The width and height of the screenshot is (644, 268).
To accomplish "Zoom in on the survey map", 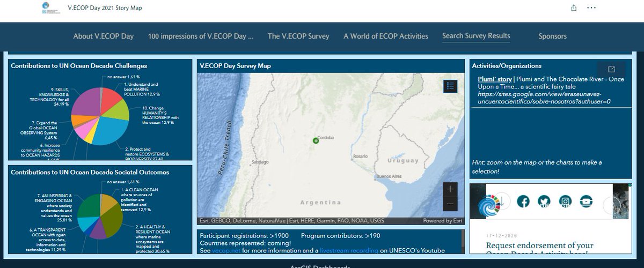I will [450, 189].
